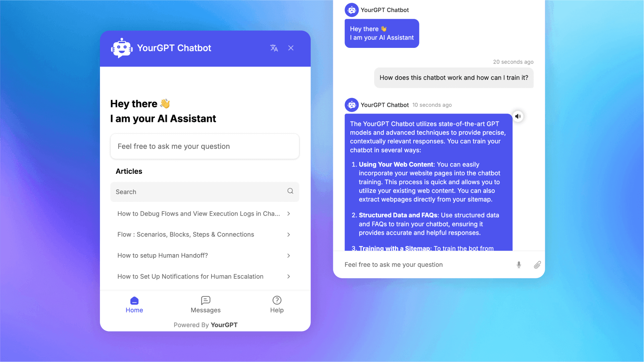Screen dimensions: 644x362
Task: Click the attachment/paperclip icon
Action: tap(537, 264)
